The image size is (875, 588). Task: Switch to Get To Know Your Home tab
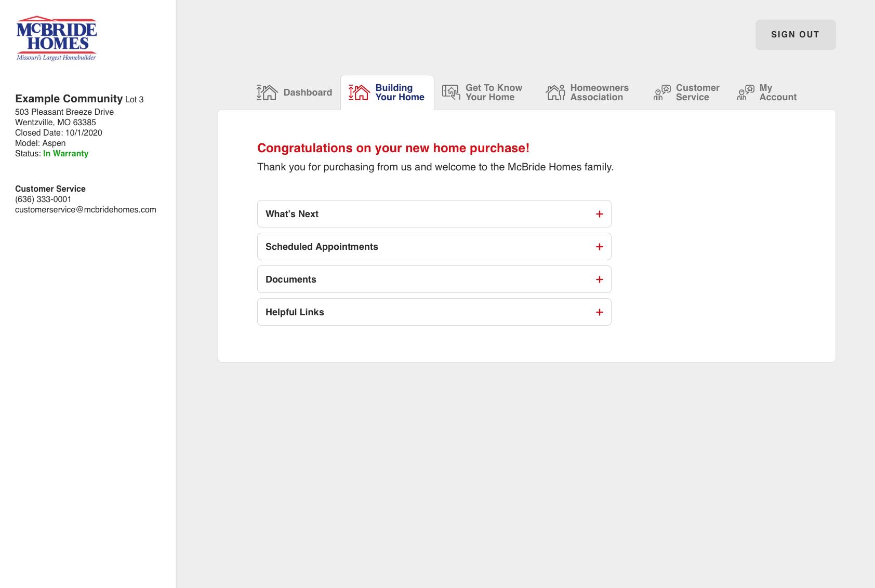(483, 92)
